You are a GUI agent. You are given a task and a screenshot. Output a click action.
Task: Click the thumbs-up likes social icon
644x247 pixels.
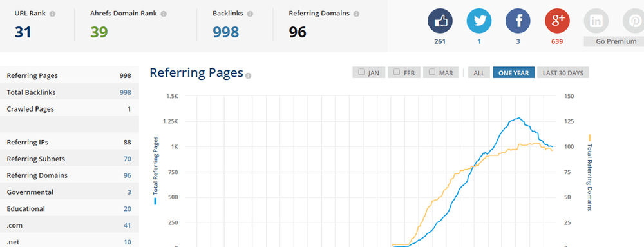[x=440, y=21]
